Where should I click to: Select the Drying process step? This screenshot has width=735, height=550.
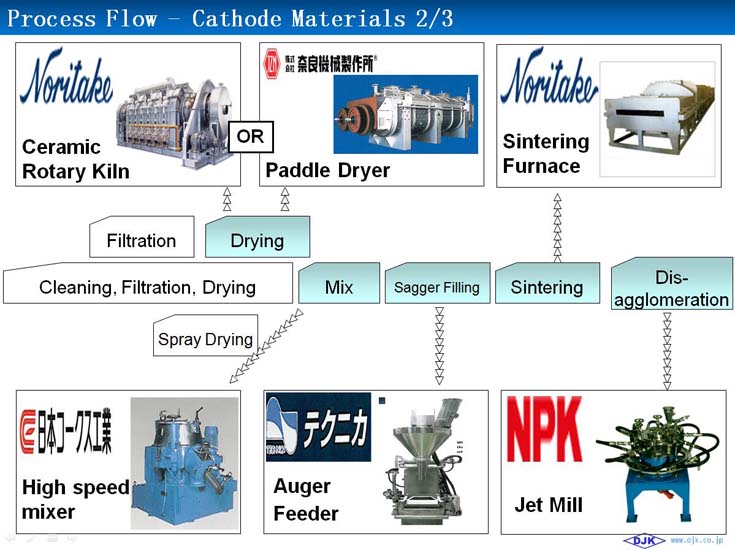tap(257, 240)
